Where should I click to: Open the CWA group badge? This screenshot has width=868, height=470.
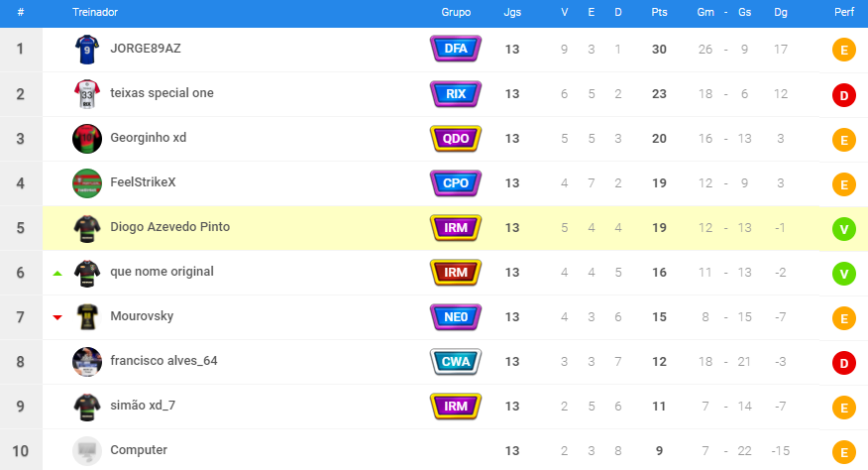pos(456,362)
